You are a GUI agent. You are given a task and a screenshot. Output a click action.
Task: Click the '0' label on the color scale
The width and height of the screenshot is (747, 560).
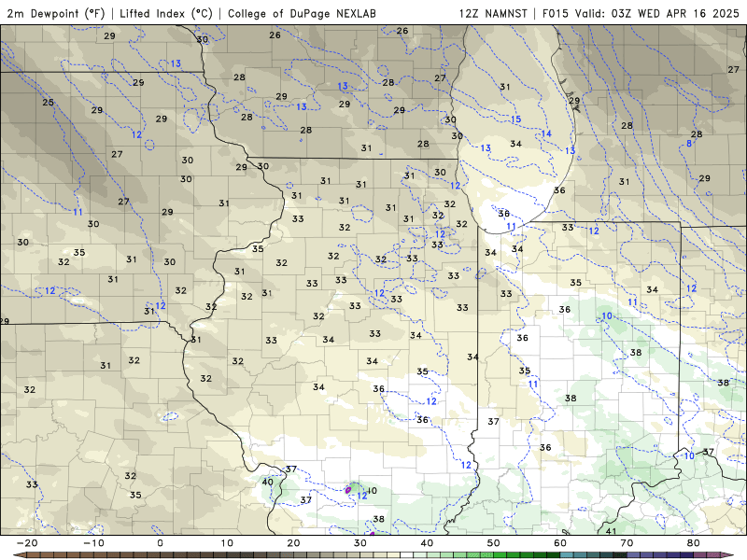coord(160,543)
